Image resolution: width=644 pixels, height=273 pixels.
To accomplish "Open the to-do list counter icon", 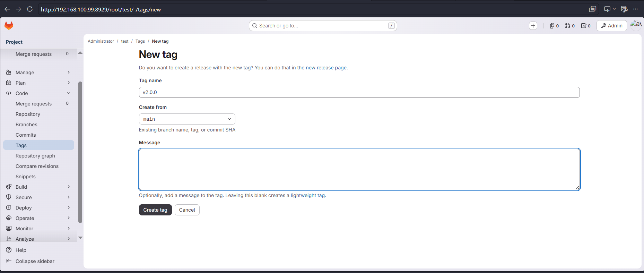I will pyautogui.click(x=586, y=26).
